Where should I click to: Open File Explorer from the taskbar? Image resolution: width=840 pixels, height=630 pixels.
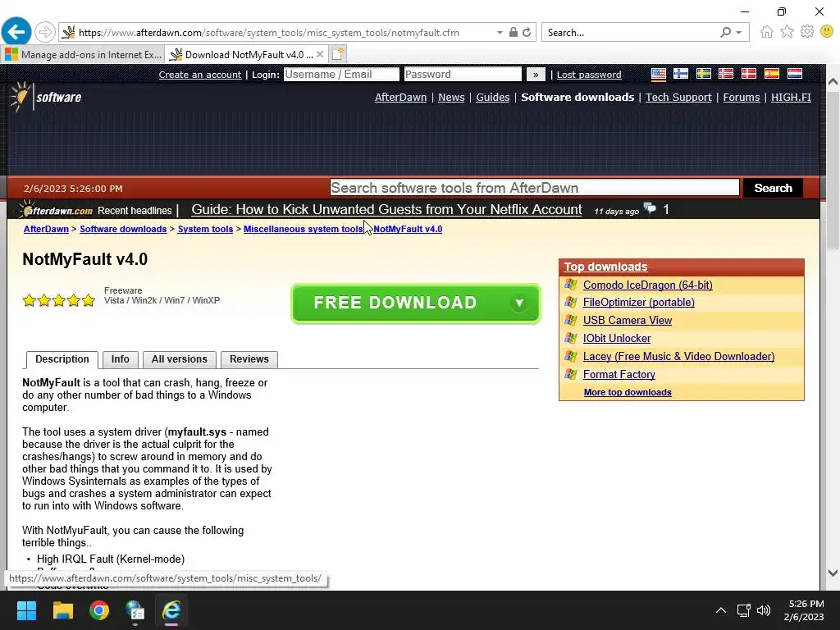click(x=62, y=610)
